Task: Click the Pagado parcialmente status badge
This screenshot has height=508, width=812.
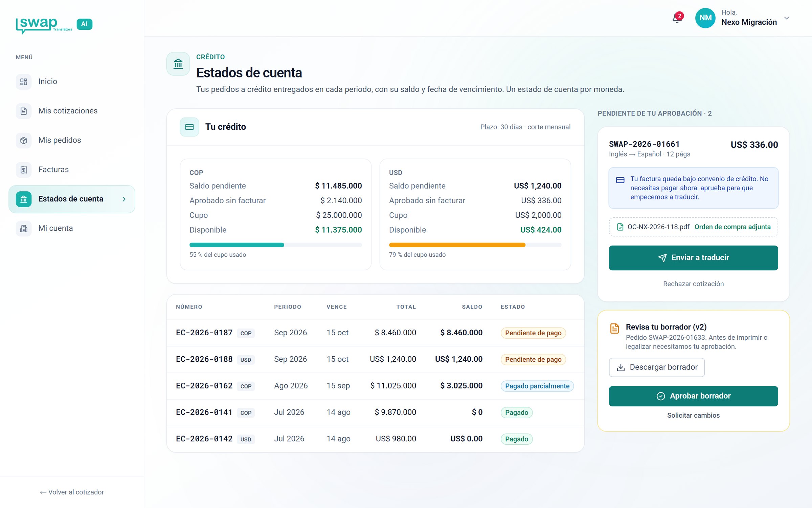Action: pos(537,386)
